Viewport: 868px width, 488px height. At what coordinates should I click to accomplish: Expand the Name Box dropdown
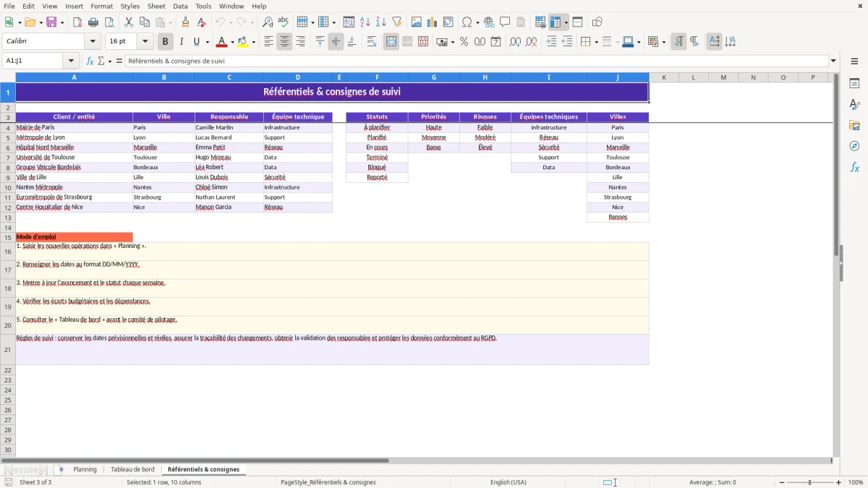[x=71, y=61]
